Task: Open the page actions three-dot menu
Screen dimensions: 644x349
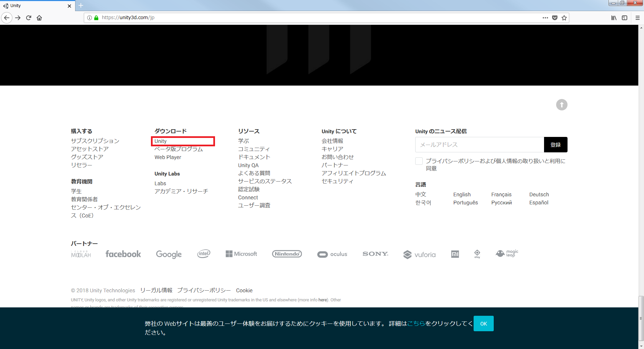Action: [545, 18]
